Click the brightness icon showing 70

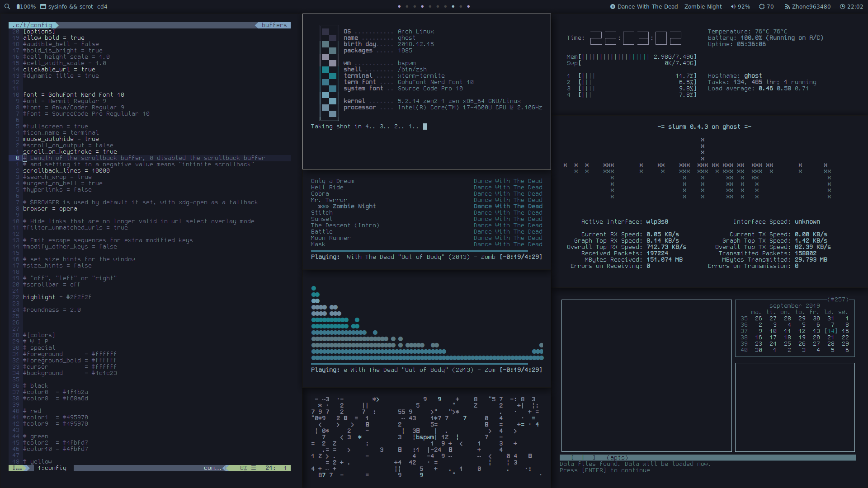point(762,7)
